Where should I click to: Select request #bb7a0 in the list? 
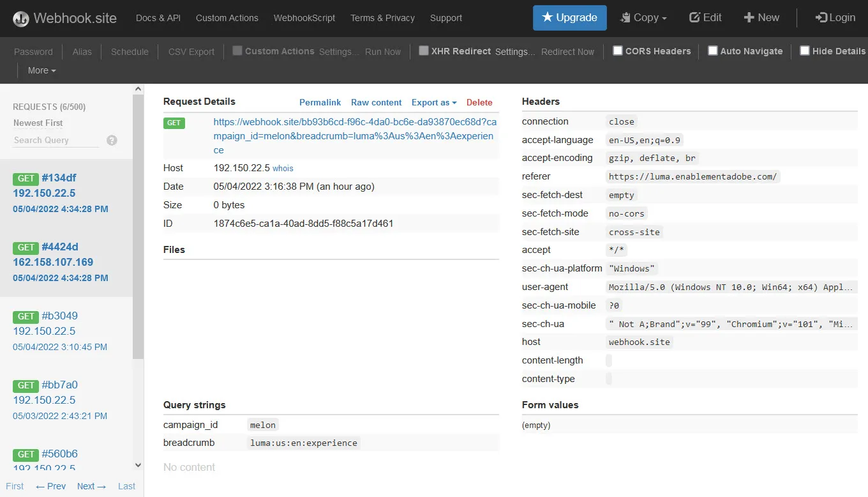[66, 400]
